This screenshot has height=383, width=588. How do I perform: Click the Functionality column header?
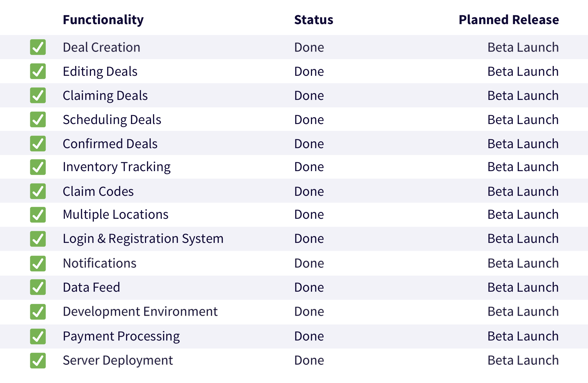[103, 20]
